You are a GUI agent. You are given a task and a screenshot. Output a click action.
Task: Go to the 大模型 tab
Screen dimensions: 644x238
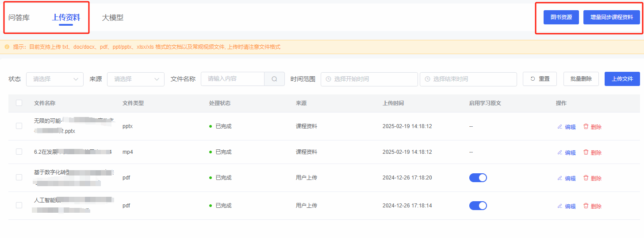point(113,18)
